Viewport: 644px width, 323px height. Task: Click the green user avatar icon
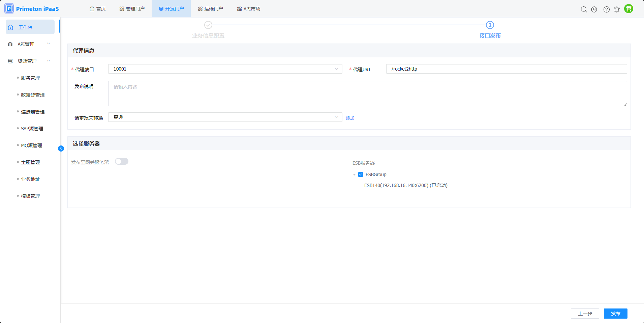628,9
